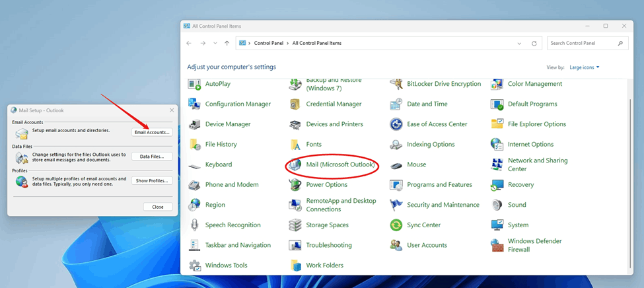The height and width of the screenshot is (288, 644).
Task: Open Programs and Features icon
Action: pyautogui.click(x=396, y=184)
